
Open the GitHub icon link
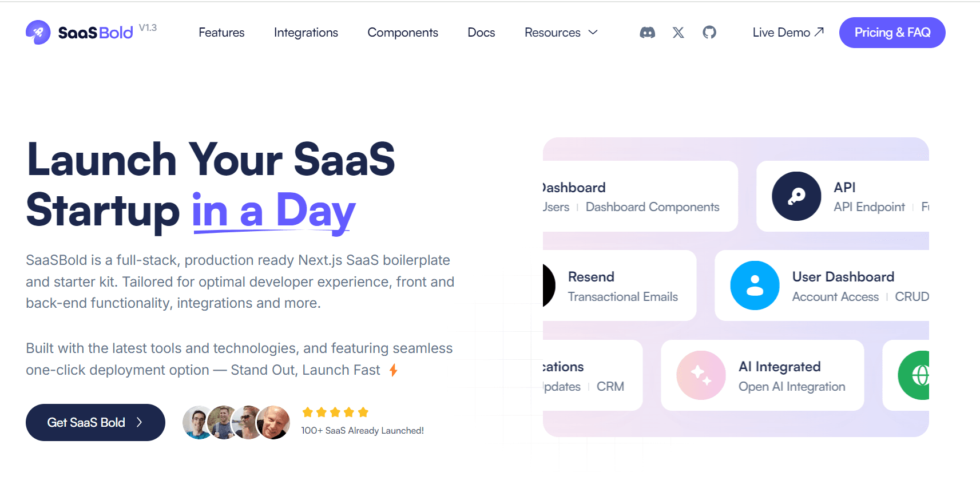pyautogui.click(x=709, y=33)
